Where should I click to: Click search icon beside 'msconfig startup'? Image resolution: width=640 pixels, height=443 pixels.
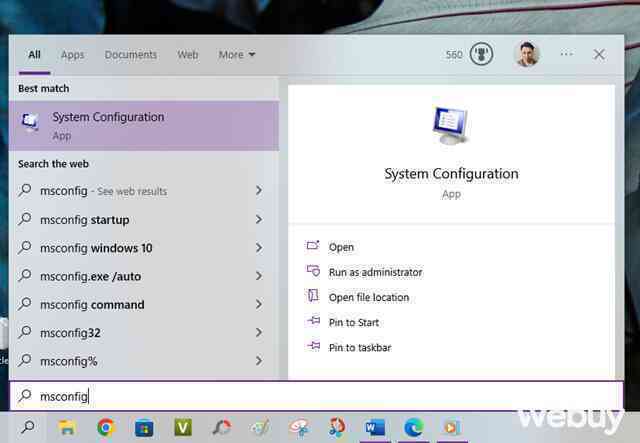[x=24, y=219]
